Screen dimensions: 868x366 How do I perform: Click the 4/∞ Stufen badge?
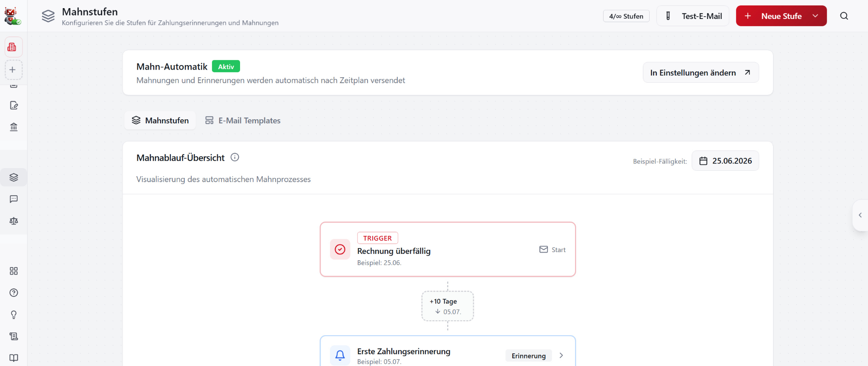coord(626,16)
